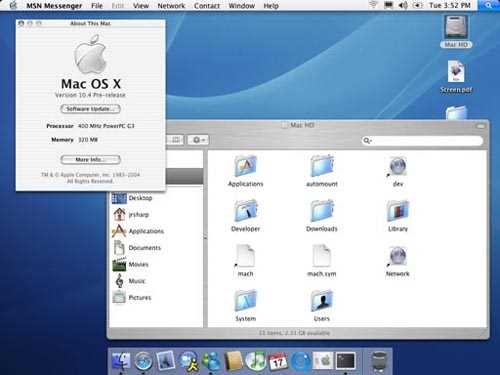Image resolution: width=500 pixels, height=375 pixels.
Task: Click the AirPort wireless status icon
Action: (x=373, y=5)
